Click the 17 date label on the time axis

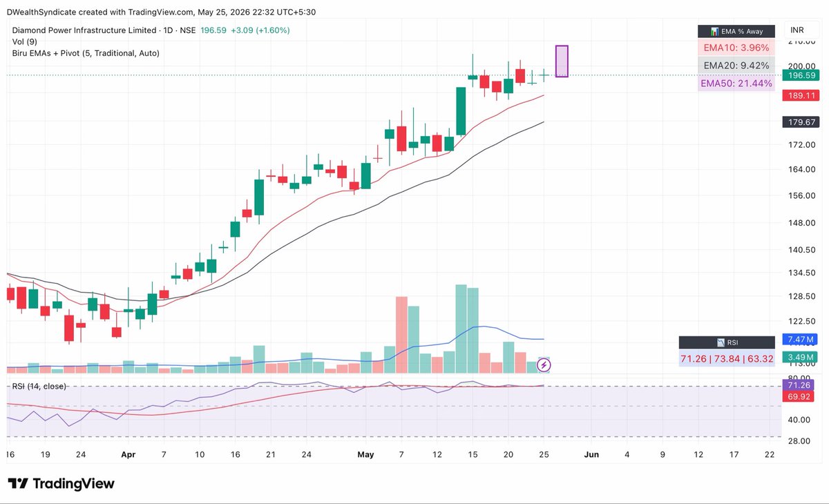click(x=734, y=454)
